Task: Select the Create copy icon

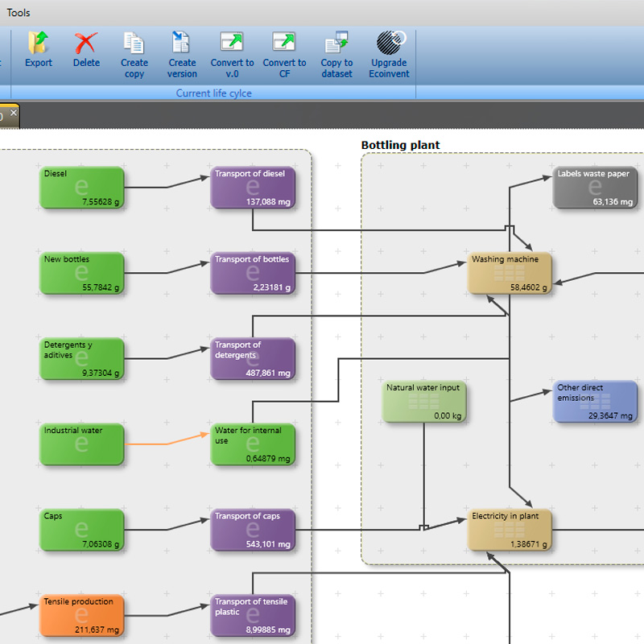Action: point(134,44)
